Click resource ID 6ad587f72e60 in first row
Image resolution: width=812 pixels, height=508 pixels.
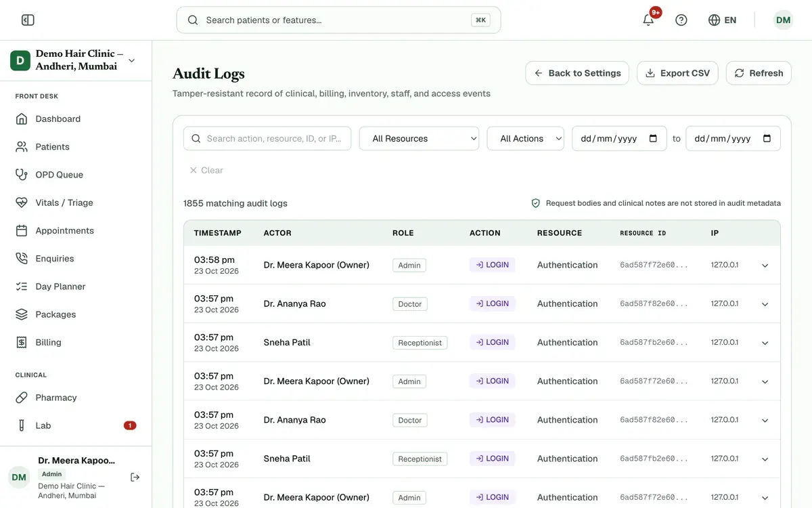tap(654, 266)
